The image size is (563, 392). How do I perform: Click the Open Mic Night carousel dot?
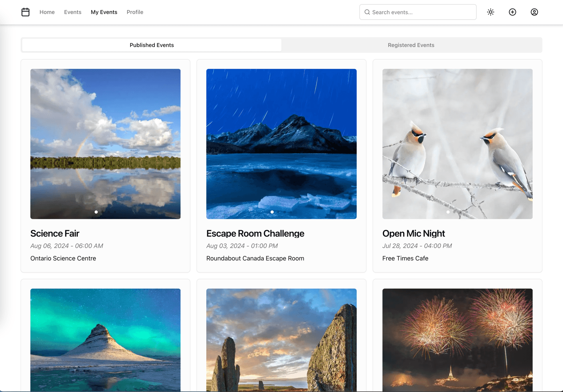pyautogui.click(x=448, y=212)
